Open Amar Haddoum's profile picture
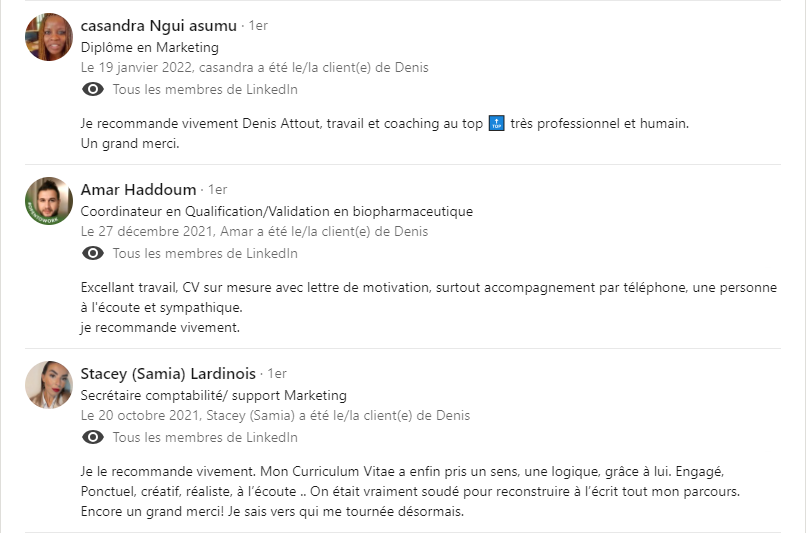Screen dimensions: 806x533 pyautogui.click(x=49, y=201)
